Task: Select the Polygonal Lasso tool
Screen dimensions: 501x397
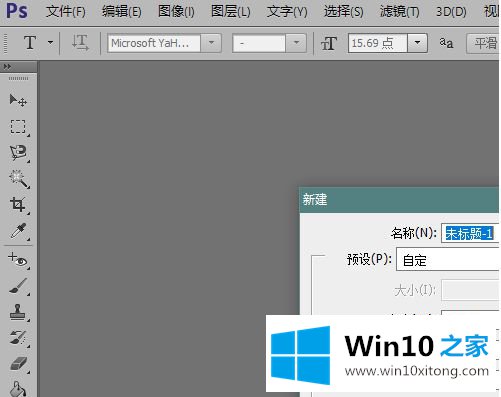Action: [18, 153]
